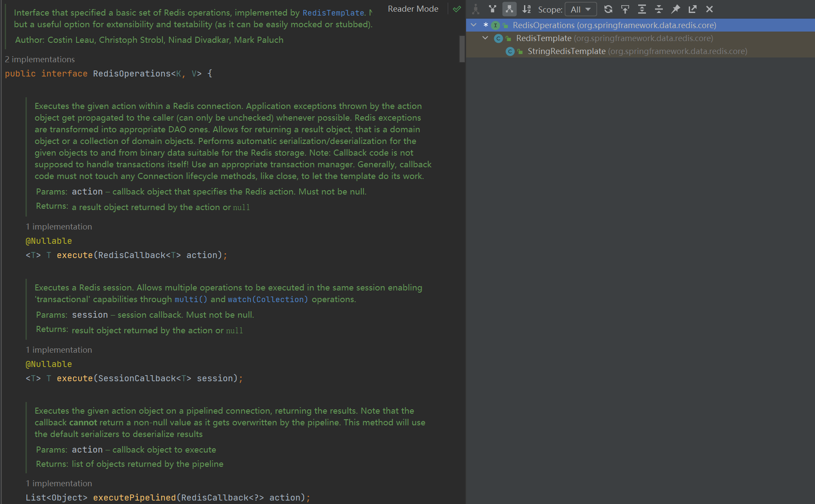Collapse all nodes in hierarchy

click(659, 9)
